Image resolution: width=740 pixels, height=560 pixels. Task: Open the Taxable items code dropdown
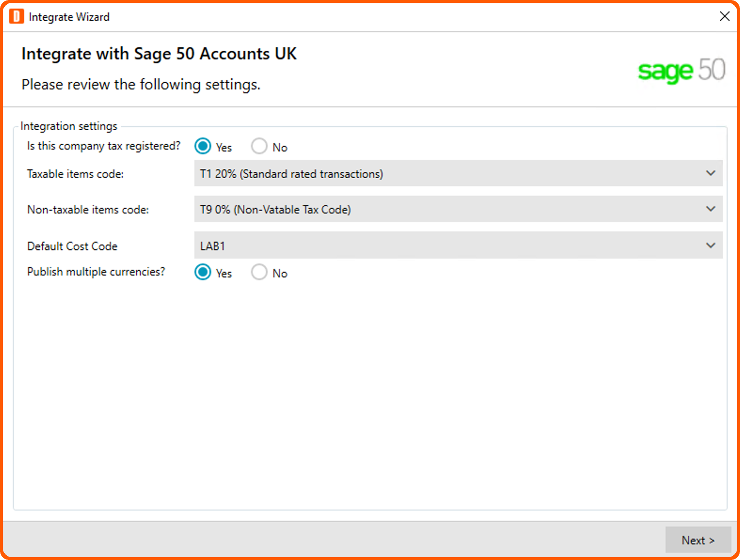[458, 174]
